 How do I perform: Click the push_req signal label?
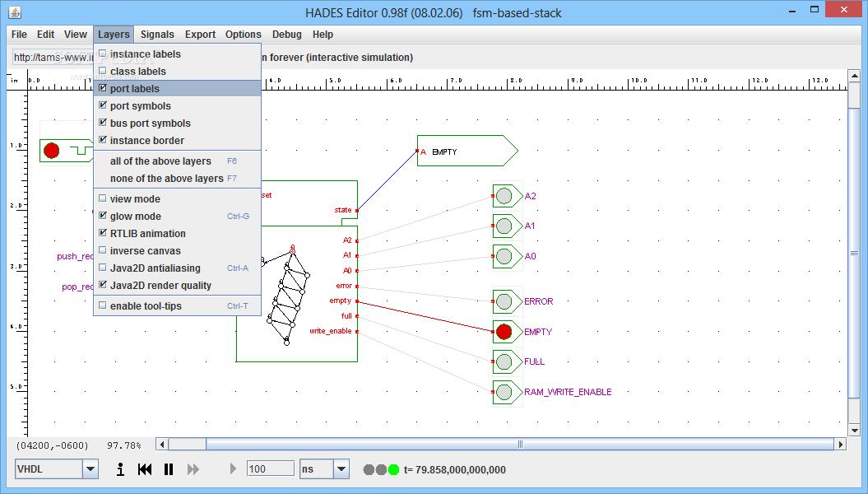(75, 256)
